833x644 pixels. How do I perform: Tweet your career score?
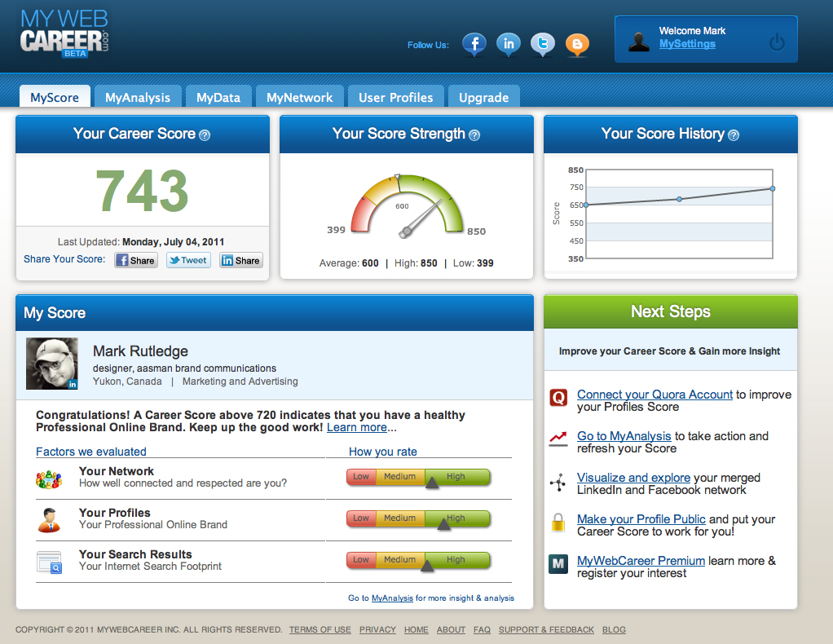tap(188, 260)
